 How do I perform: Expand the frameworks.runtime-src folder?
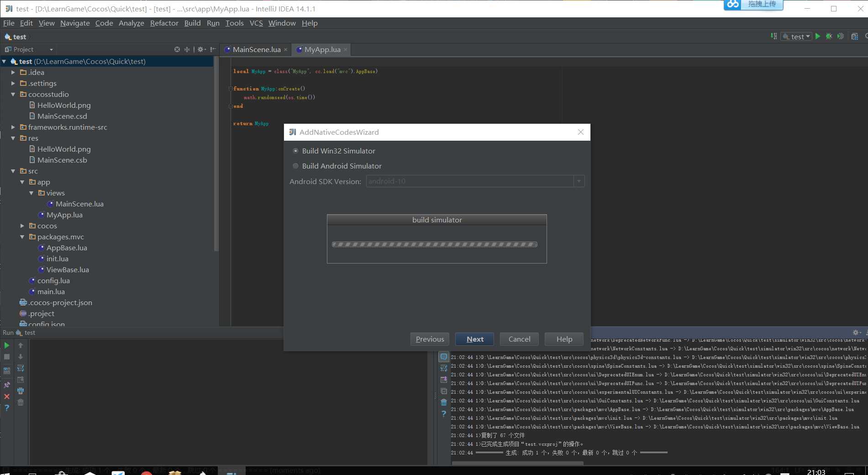point(13,127)
